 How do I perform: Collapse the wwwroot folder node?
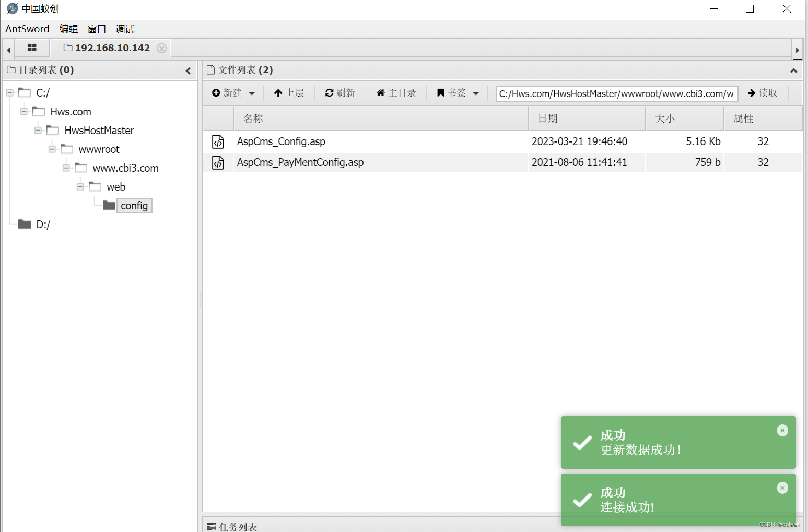(x=52, y=149)
